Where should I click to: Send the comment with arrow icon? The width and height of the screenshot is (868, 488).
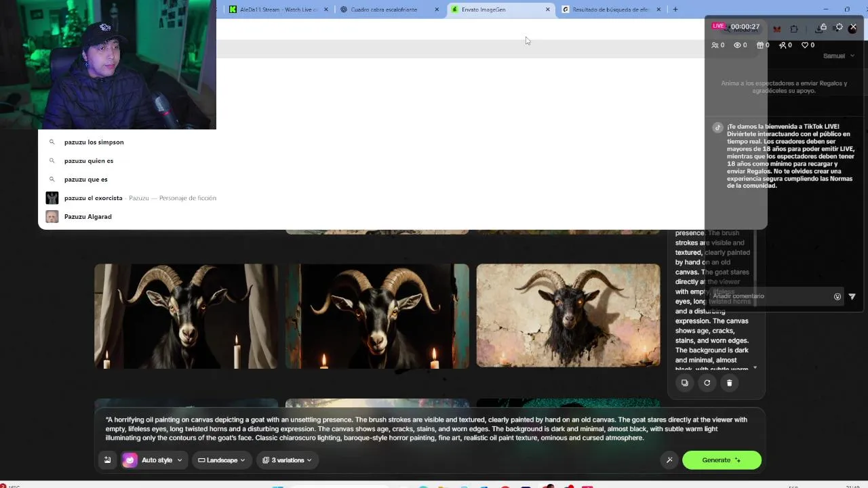coord(852,297)
